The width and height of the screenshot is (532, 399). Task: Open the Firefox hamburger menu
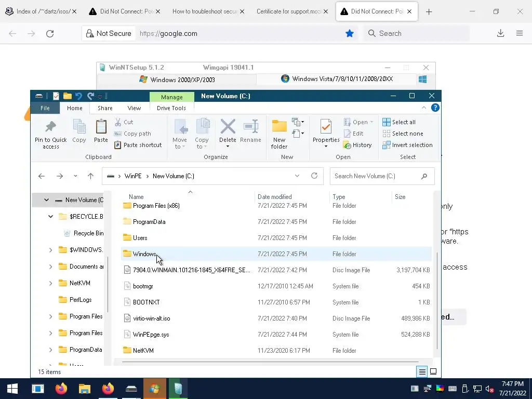click(520, 33)
